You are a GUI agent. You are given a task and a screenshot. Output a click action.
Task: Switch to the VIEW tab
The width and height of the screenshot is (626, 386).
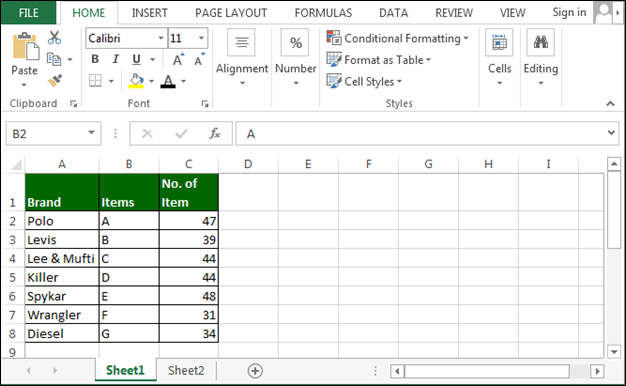click(x=512, y=13)
